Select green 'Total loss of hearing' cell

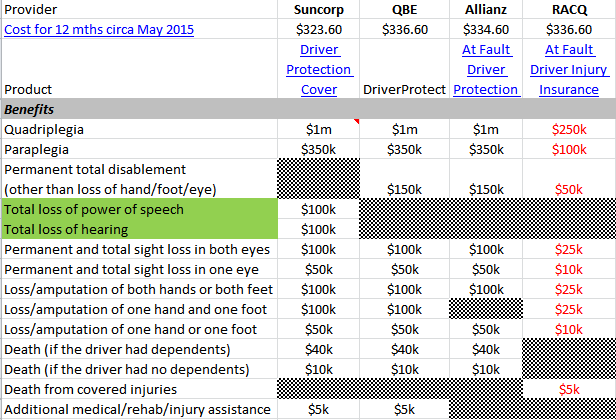(x=140, y=229)
